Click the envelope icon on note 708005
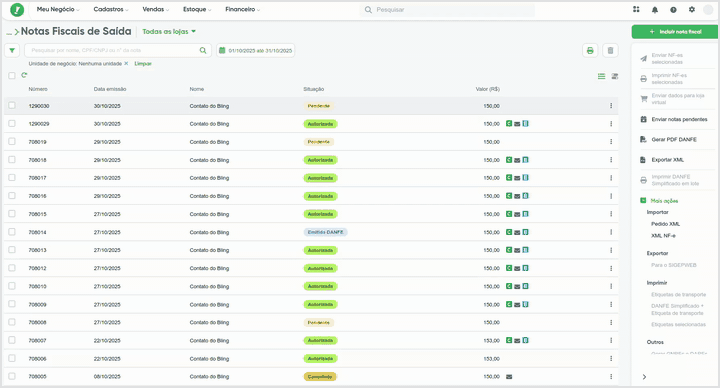Image resolution: width=720 pixels, height=388 pixels. tap(509, 377)
